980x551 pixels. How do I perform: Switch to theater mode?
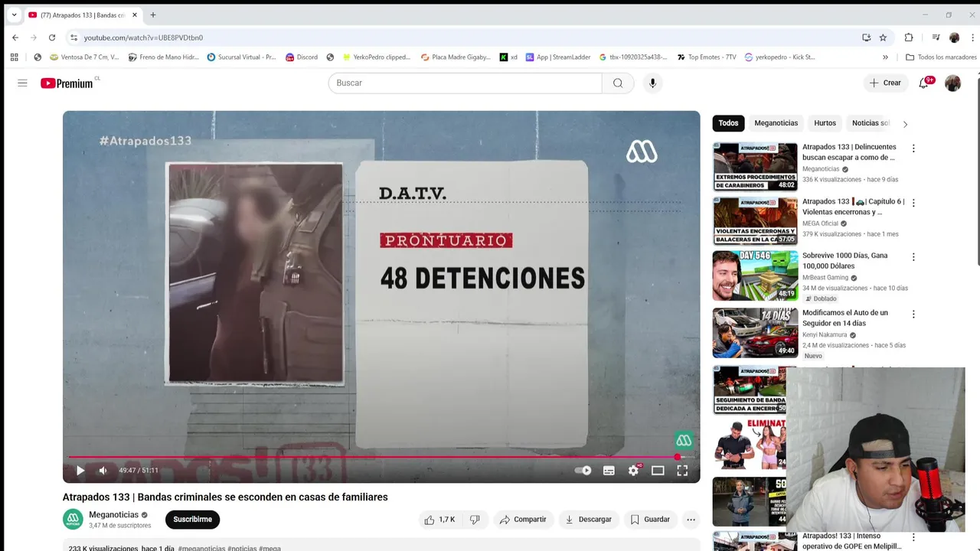tap(658, 471)
